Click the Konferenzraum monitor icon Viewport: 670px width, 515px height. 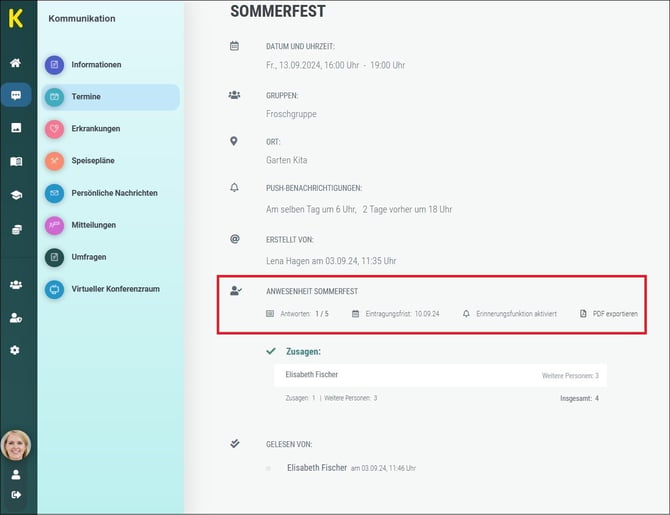tap(54, 289)
